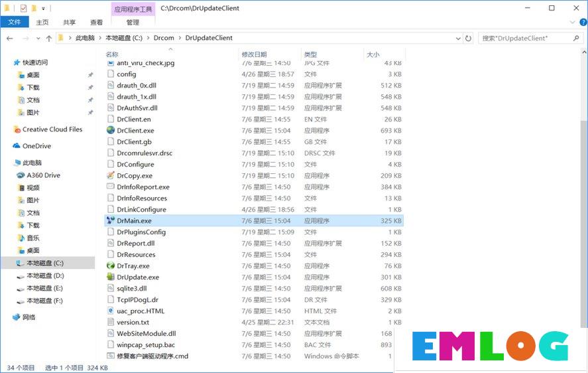Screen dimensions: 588x373
Task: Expand breadcrumb arrow after 本地磁盘 (C:)
Action: pyautogui.click(x=148, y=38)
